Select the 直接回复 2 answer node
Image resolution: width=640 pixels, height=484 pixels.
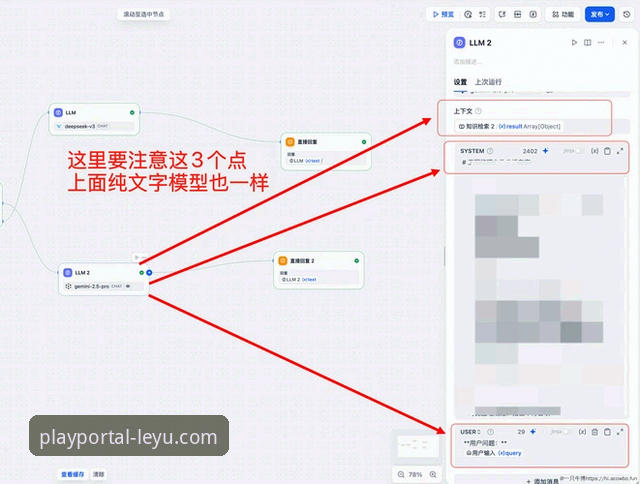pos(318,270)
